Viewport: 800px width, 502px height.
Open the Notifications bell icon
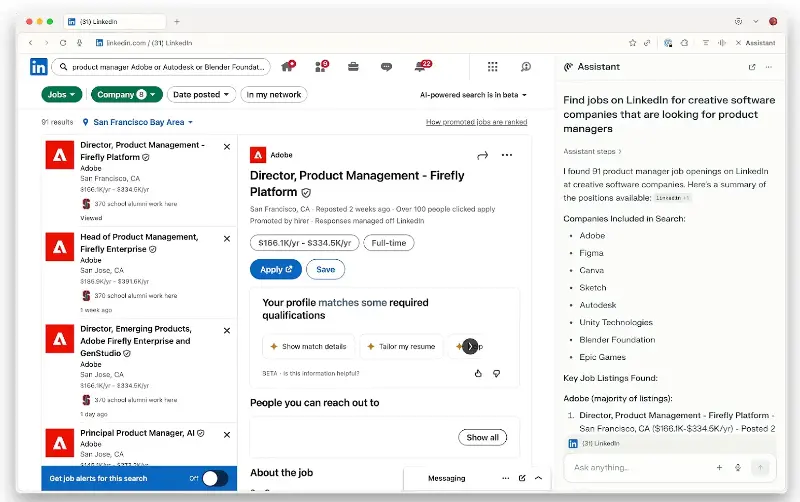422,66
